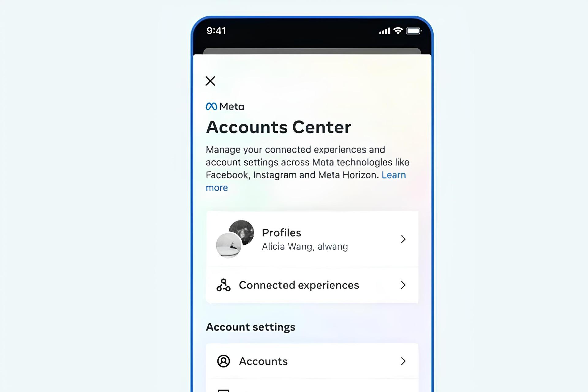This screenshot has width=588, height=392.
Task: Select the Account settings section
Action: point(251,327)
